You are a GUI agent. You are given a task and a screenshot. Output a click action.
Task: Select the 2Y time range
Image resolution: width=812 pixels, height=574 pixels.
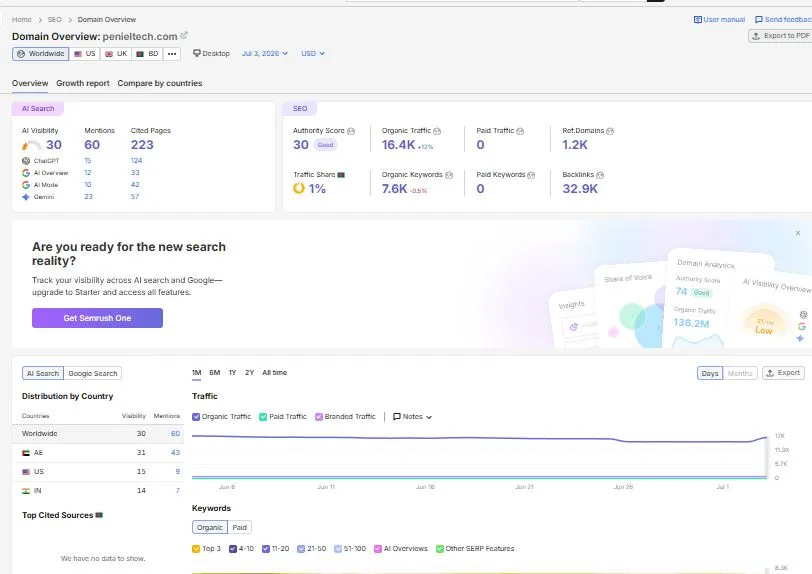(x=250, y=372)
